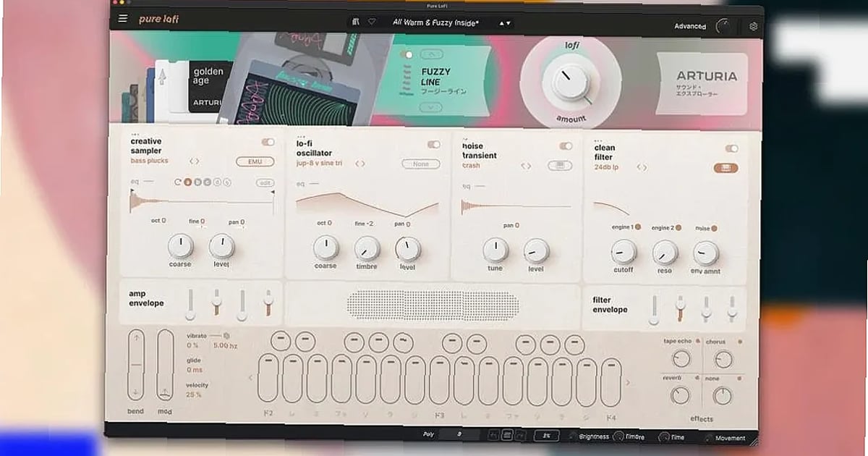Click the heart favorite icon in toolbar
Viewport: 868px width, 456px height.
372,22
